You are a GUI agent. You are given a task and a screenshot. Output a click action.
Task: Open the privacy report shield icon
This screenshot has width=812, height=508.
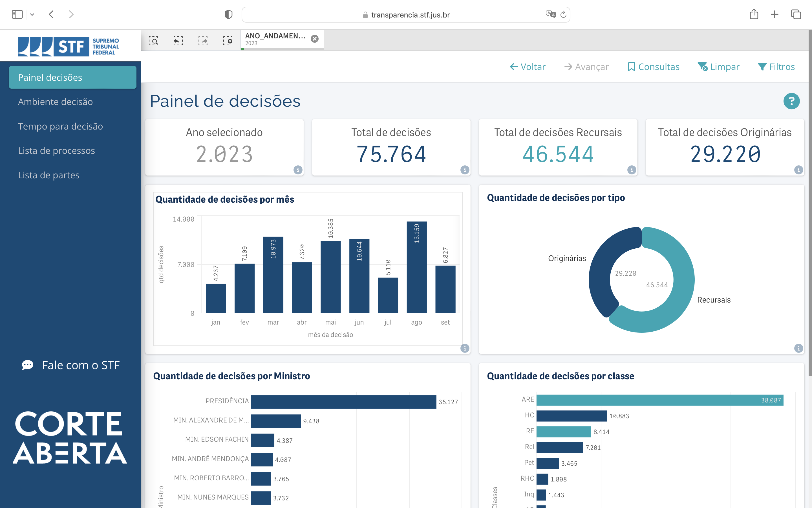tap(228, 14)
